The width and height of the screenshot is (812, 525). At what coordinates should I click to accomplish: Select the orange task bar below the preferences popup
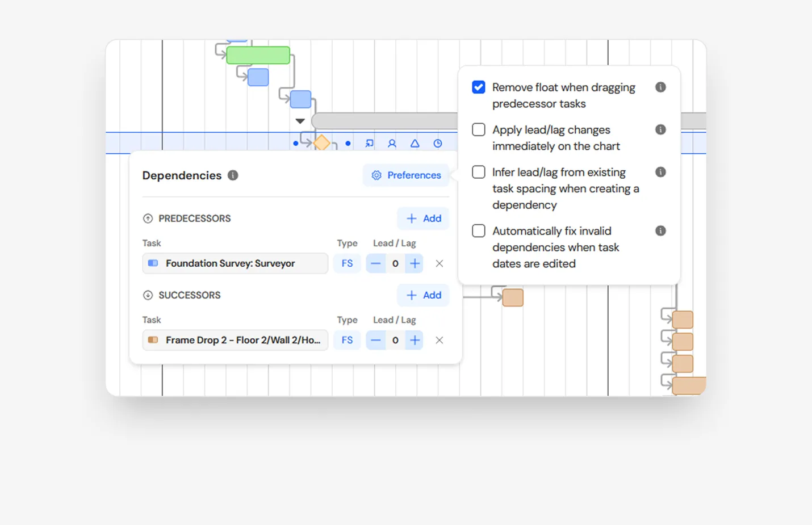pos(513,297)
